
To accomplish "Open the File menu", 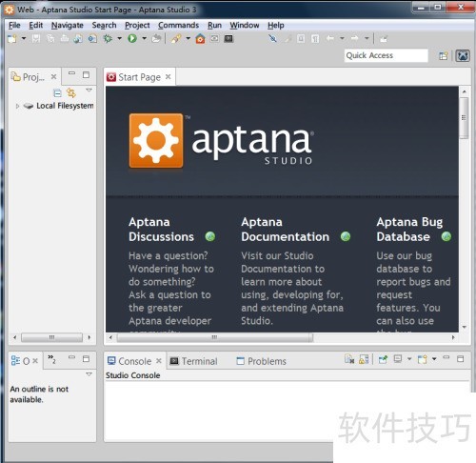I will tap(14, 25).
